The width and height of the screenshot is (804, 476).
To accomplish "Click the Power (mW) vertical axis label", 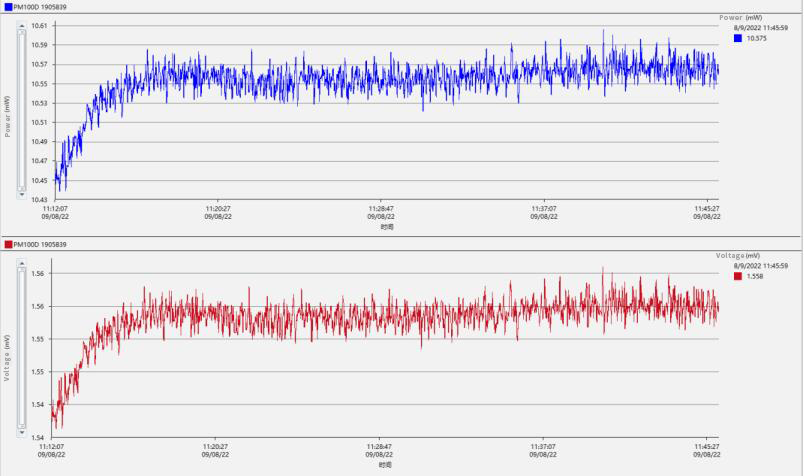I will 8,115.
